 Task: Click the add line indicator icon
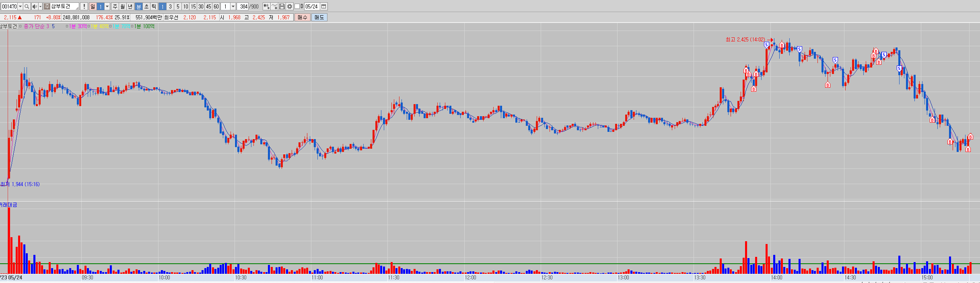274,6
